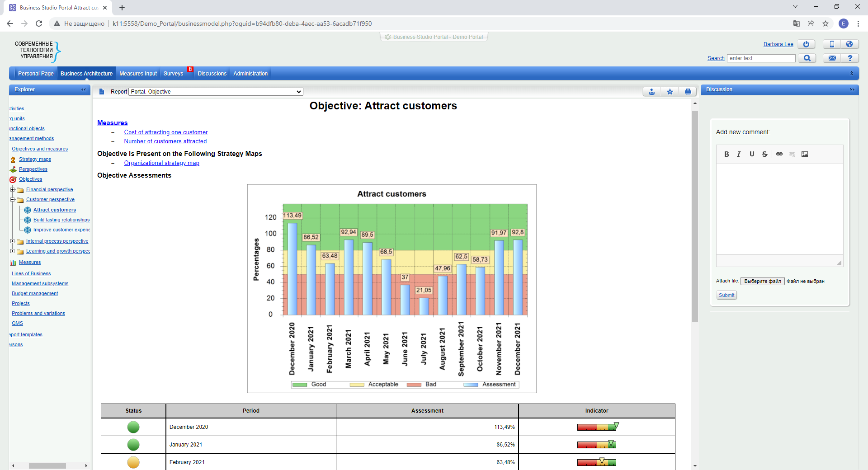The width and height of the screenshot is (868, 470).
Task: Open the Organizational strategy map link
Action: 161,163
